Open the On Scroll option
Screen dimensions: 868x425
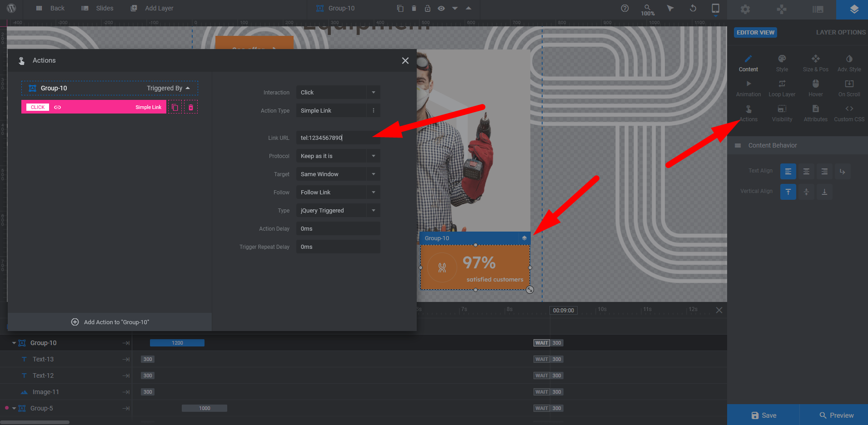point(849,89)
